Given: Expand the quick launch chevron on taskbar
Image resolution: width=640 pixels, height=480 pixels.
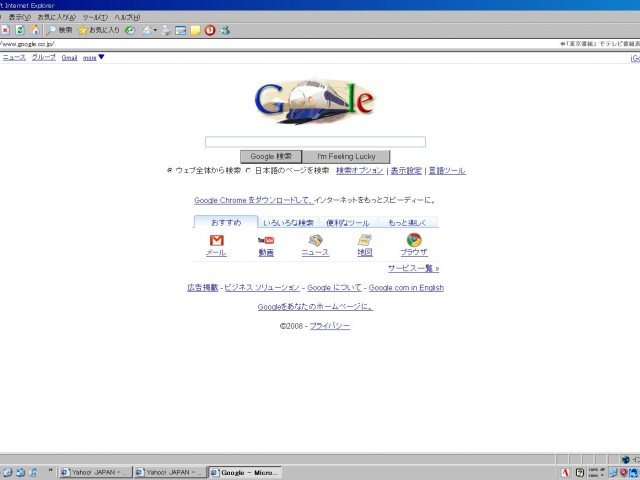Looking at the screenshot, I should [x=51, y=470].
